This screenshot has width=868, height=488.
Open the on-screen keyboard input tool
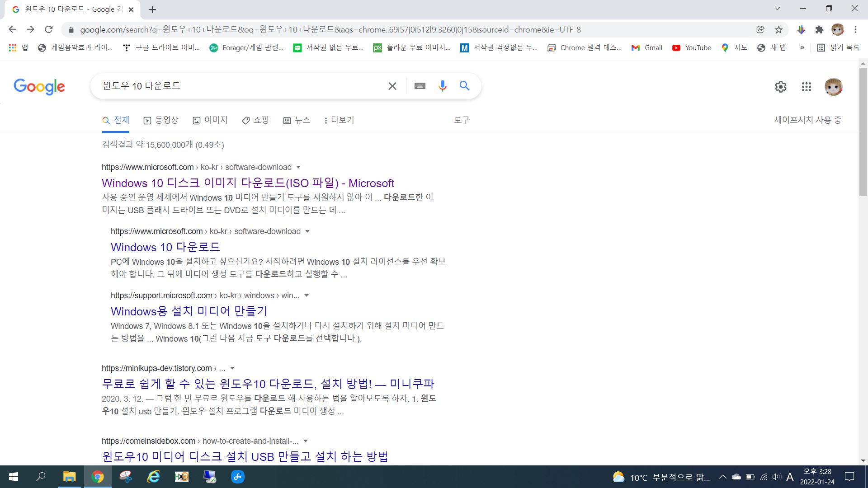click(x=420, y=86)
